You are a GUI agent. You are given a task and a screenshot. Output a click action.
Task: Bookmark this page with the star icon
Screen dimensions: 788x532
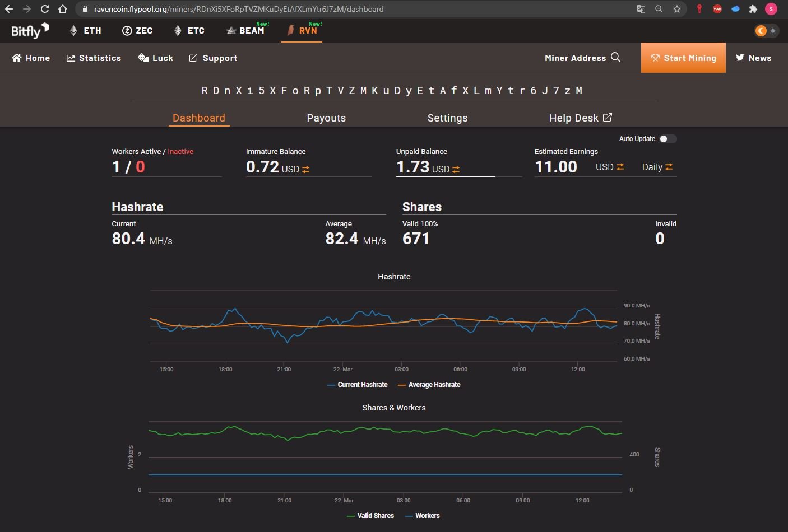coord(677,9)
